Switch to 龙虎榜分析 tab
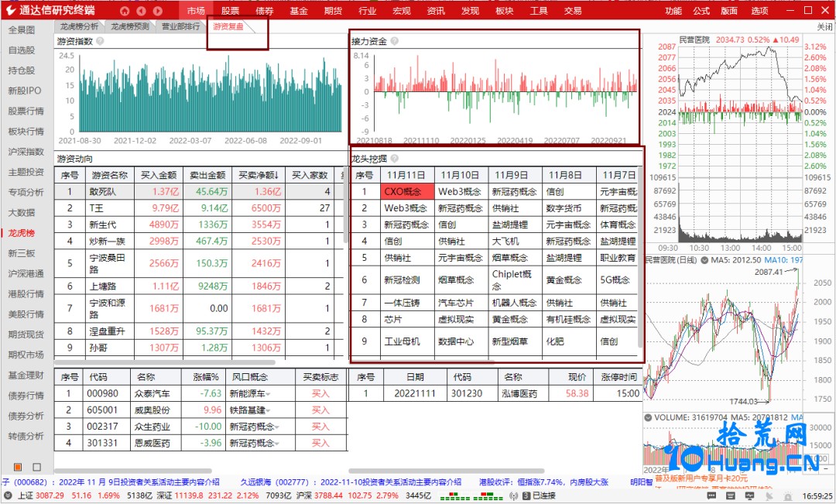Image resolution: width=836 pixels, height=504 pixels. pyautogui.click(x=79, y=26)
